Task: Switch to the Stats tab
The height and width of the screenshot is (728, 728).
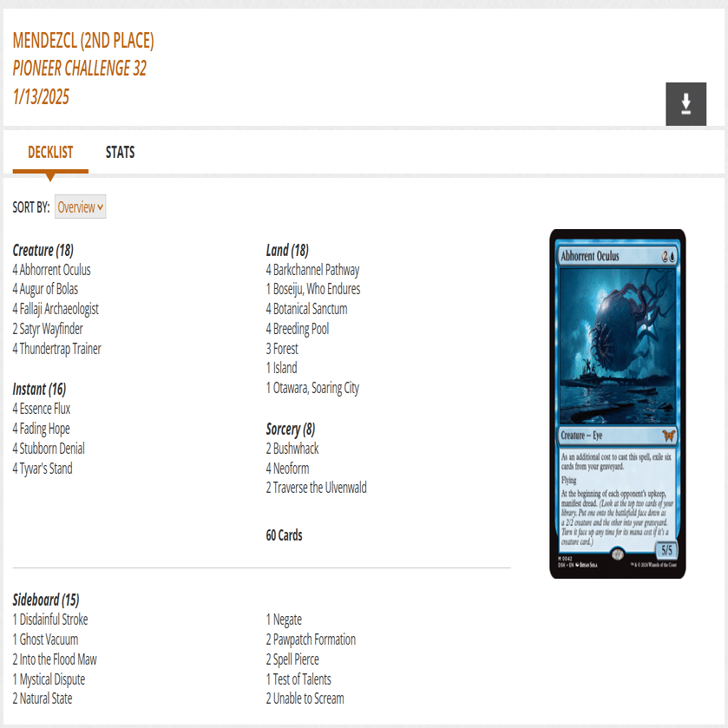Action: (x=121, y=153)
